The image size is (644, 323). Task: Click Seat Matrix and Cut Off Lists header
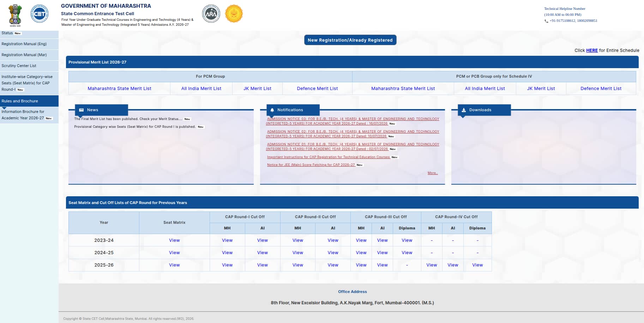[x=352, y=203]
